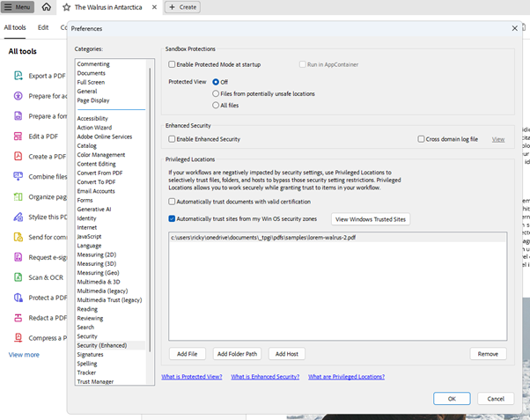Open Create a PDF tool icon

(x=18, y=156)
